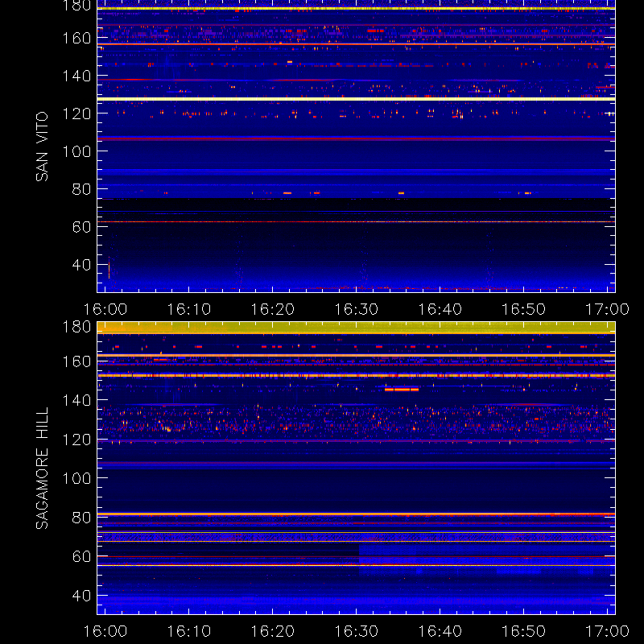Click 16:30 under the San Vito plot
Image resolution: width=644 pixels, height=644 pixels.
[356, 309]
